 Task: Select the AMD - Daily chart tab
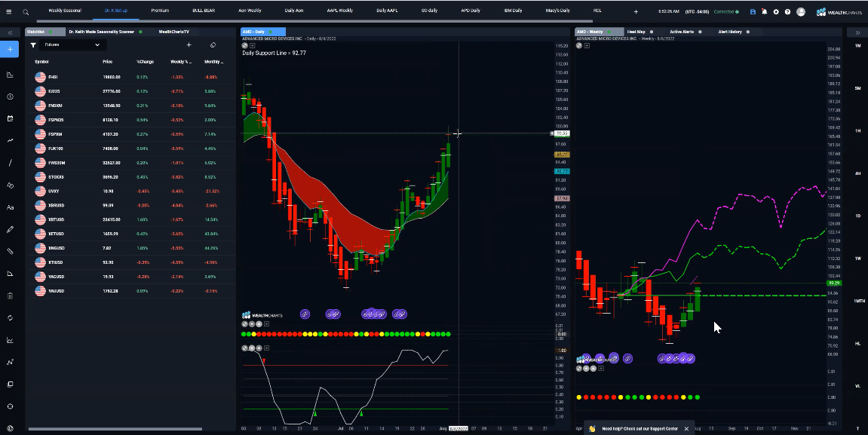tap(263, 32)
